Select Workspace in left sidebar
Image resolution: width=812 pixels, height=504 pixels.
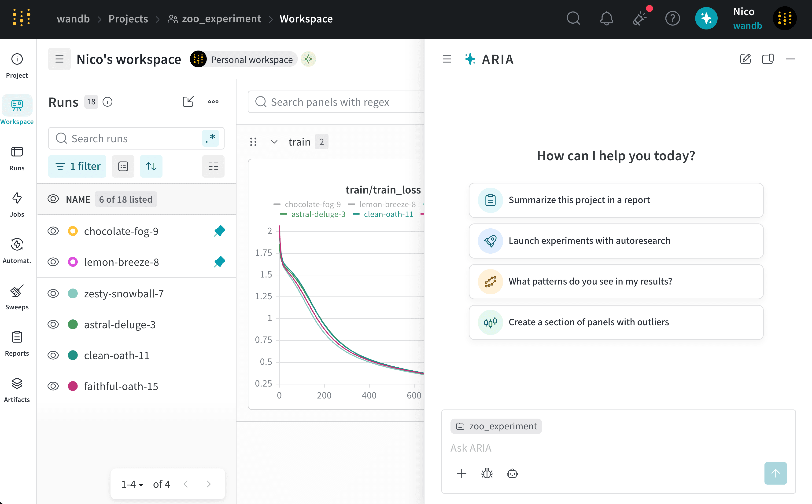(x=17, y=110)
